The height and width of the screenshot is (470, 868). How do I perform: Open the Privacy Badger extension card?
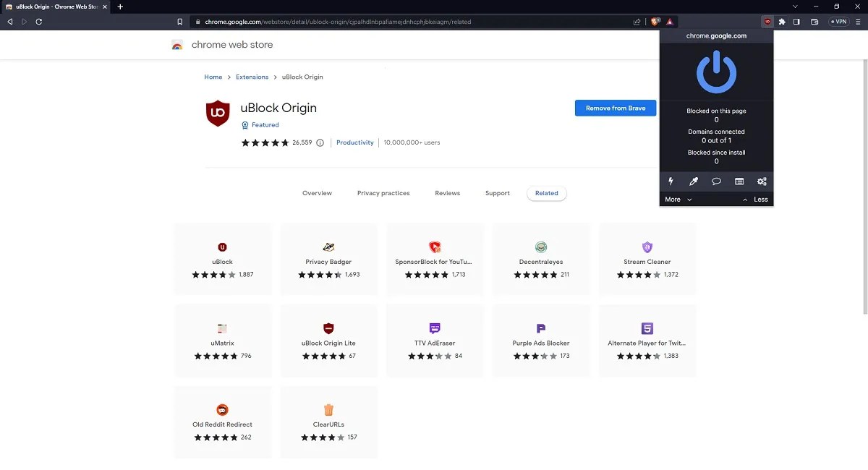point(328,258)
